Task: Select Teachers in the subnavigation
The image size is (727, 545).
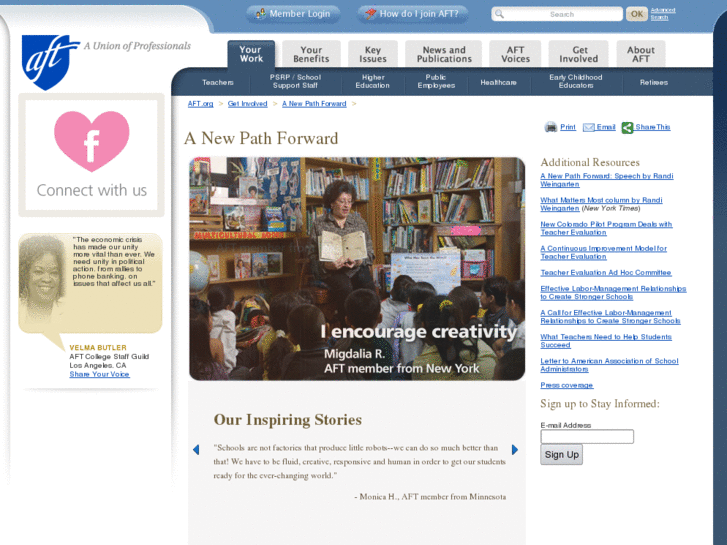Action: click(217, 82)
